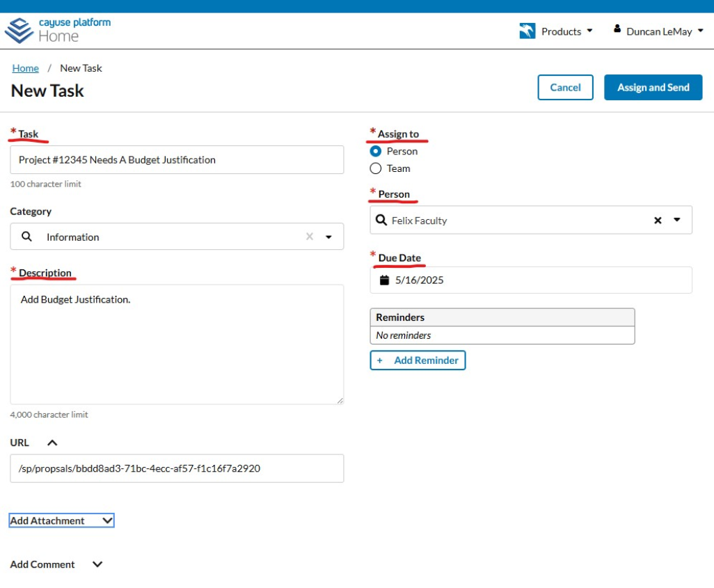Click the user profile silhouette icon

(617, 29)
